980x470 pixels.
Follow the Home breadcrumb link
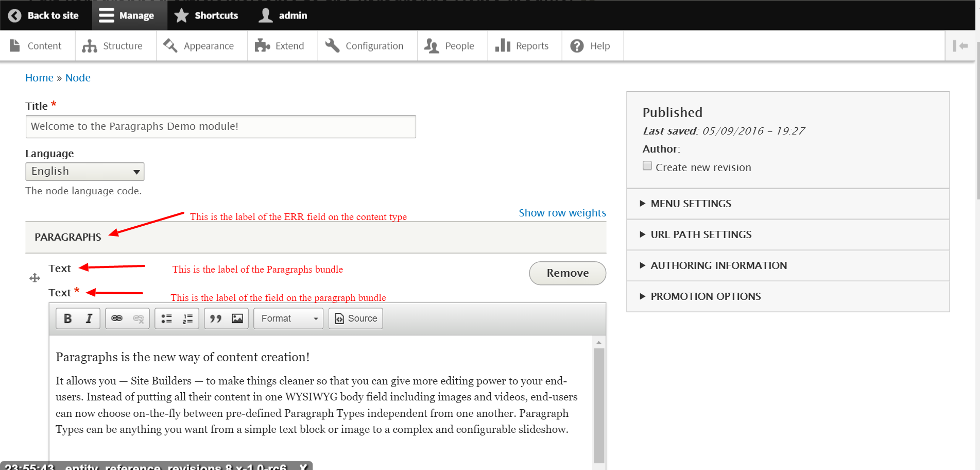(39, 78)
